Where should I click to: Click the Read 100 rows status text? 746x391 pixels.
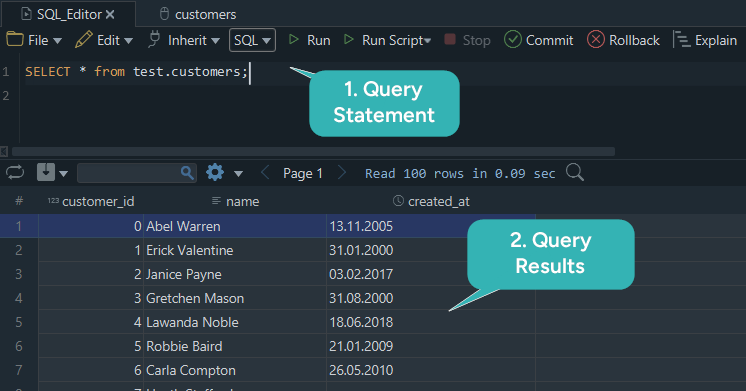[x=460, y=174]
